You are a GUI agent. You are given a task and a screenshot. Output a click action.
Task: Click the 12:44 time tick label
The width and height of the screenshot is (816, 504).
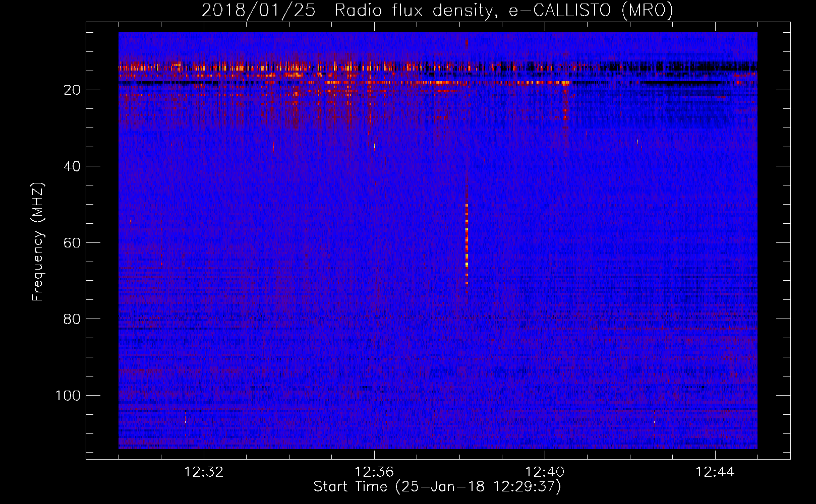point(715,472)
